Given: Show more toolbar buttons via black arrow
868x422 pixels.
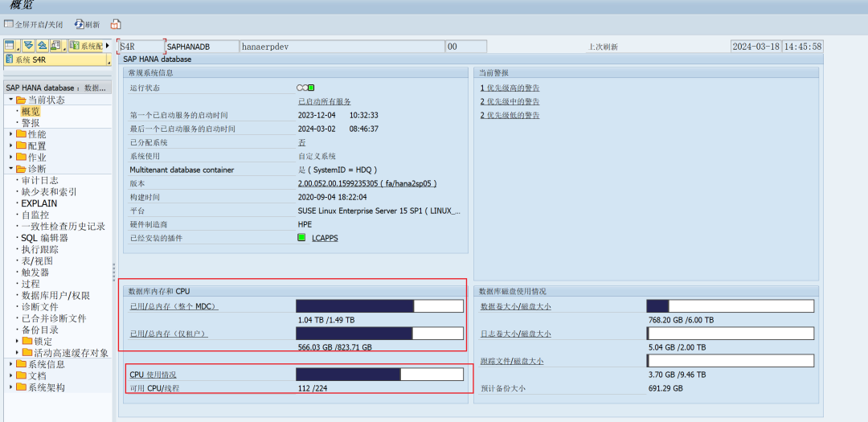Looking at the screenshot, I should pos(108,45).
